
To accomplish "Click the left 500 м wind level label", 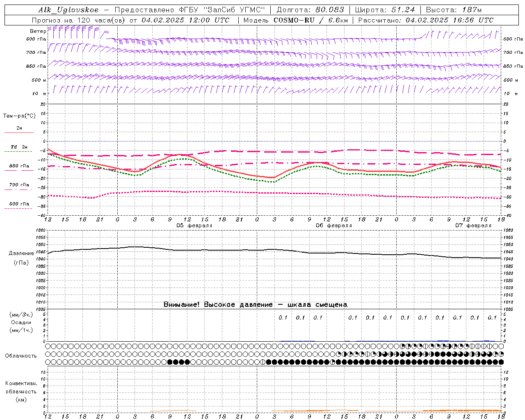I will click(39, 80).
